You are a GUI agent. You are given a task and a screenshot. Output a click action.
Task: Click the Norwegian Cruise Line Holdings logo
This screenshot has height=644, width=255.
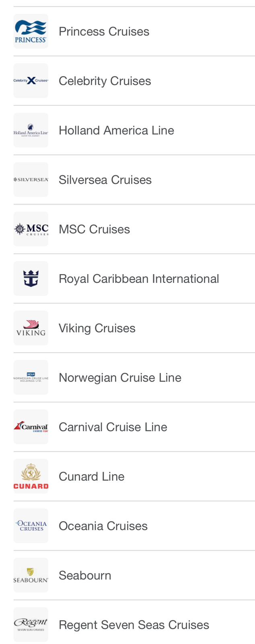pyautogui.click(x=31, y=378)
